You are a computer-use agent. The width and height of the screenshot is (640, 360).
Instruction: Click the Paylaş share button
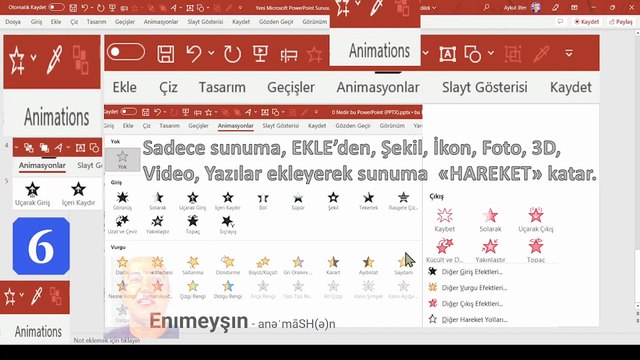click(x=621, y=22)
